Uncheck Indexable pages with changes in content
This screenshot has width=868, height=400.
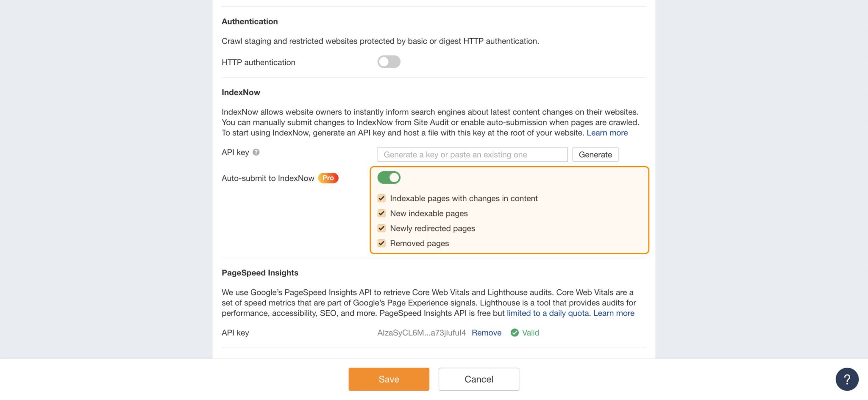click(x=381, y=198)
